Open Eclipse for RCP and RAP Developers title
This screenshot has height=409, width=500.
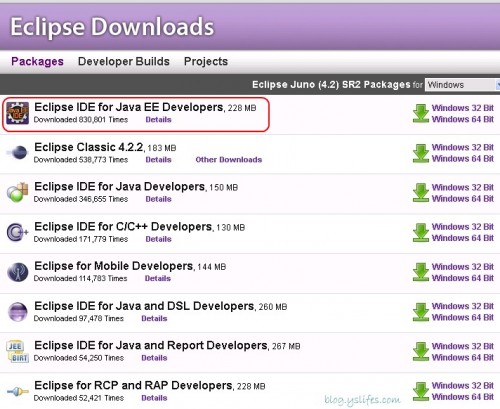pos(133,385)
